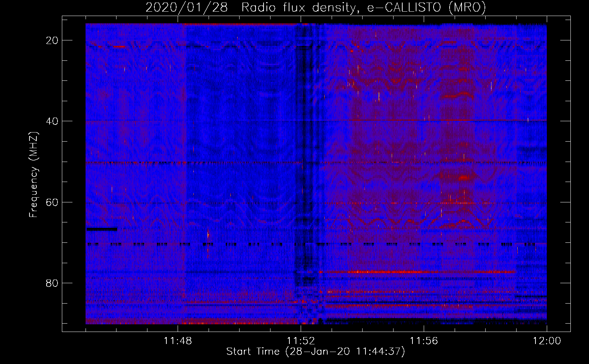Click the 60 MHz frequency tick label
This screenshot has width=589, height=364.
point(52,202)
